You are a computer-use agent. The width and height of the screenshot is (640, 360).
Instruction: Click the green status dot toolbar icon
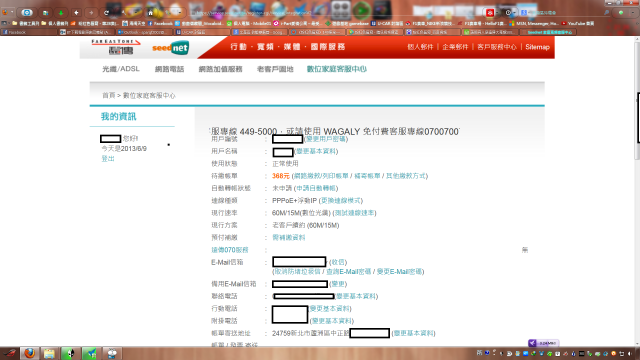click(621, 13)
